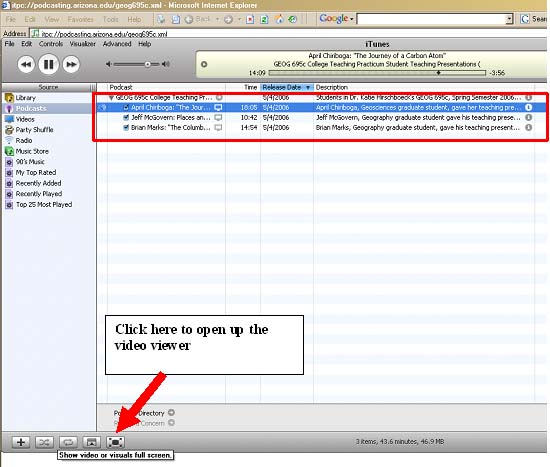Show or hide the artwork viewer button
Viewport: 550px width, 467px height.
pos(92,442)
